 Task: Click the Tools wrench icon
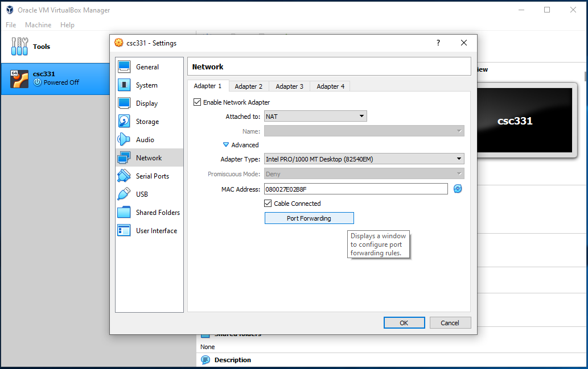click(x=19, y=47)
